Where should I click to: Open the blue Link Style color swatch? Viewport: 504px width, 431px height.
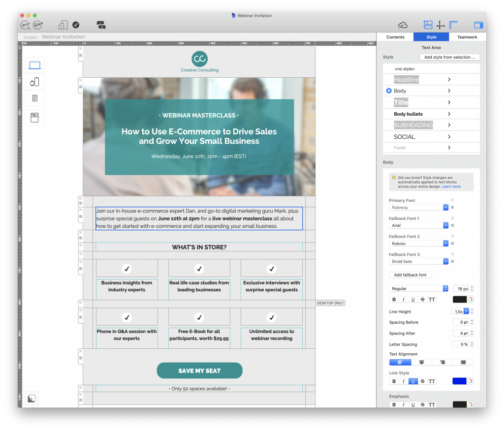tap(459, 381)
